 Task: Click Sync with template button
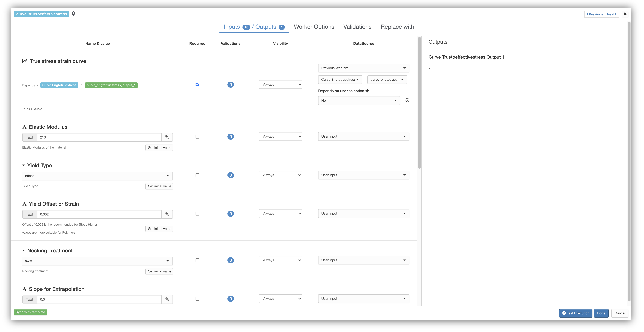point(30,312)
